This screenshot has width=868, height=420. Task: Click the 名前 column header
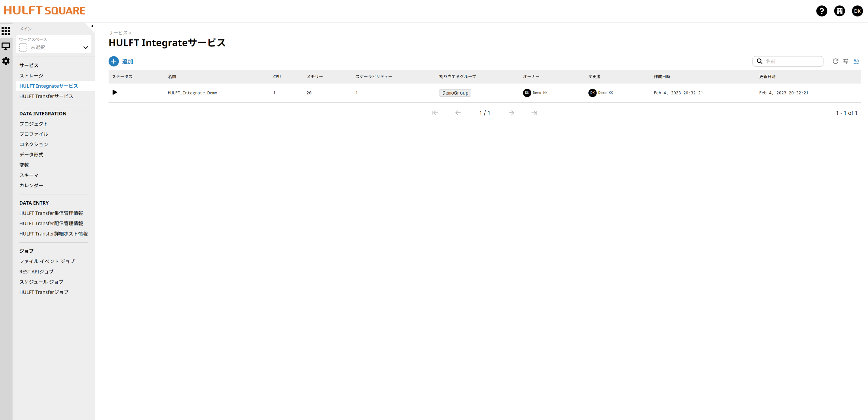172,77
